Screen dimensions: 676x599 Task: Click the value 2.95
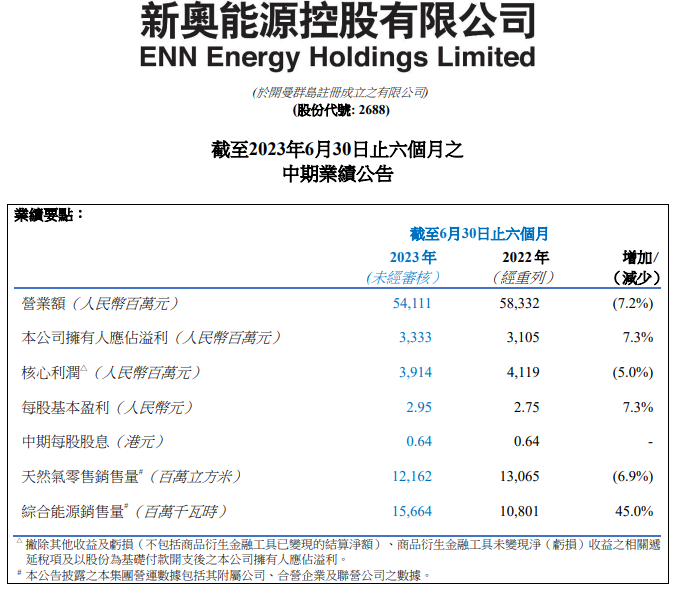pos(419,408)
